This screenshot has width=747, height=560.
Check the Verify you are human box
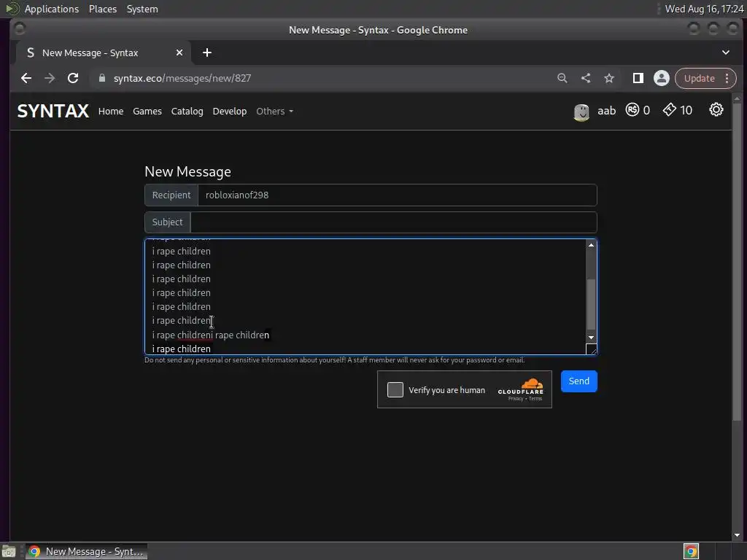point(395,389)
